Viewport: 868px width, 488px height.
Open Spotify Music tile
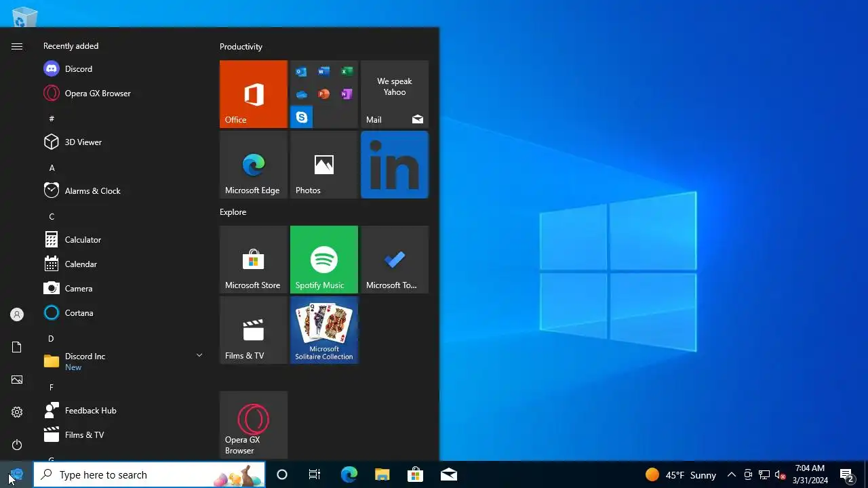324,260
